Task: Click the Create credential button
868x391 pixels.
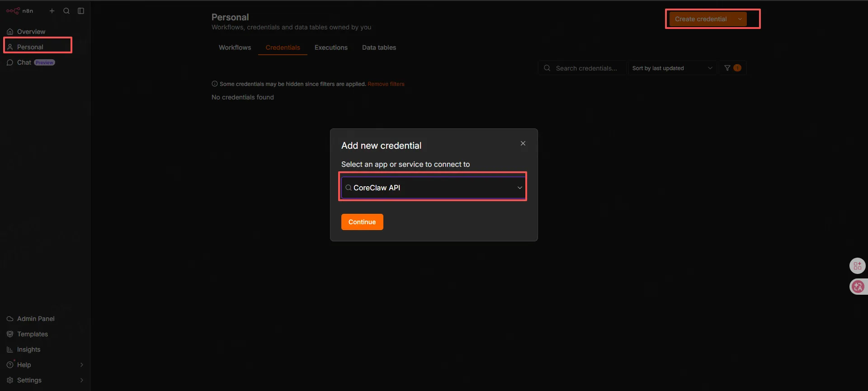Action: click(701, 19)
